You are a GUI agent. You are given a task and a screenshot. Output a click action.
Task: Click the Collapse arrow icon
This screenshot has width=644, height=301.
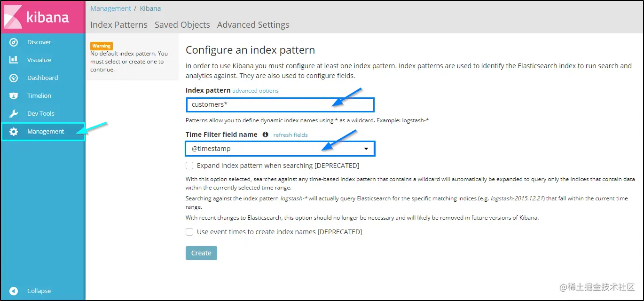pyautogui.click(x=14, y=291)
